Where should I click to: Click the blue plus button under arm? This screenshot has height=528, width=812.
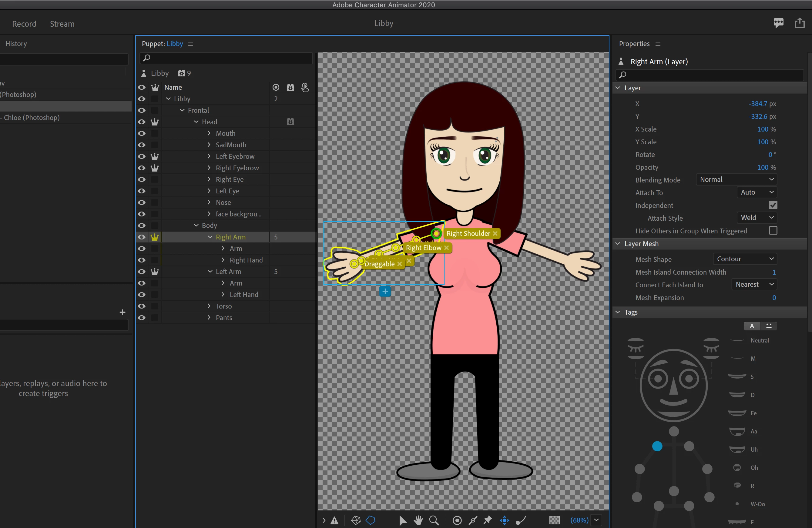(385, 291)
